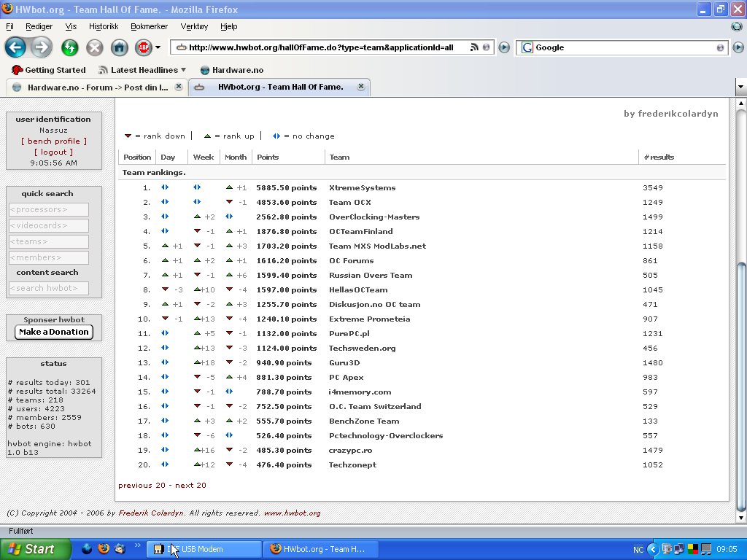Click the page scrollbar up arrow
The height and width of the screenshot is (560, 747).
(x=741, y=103)
